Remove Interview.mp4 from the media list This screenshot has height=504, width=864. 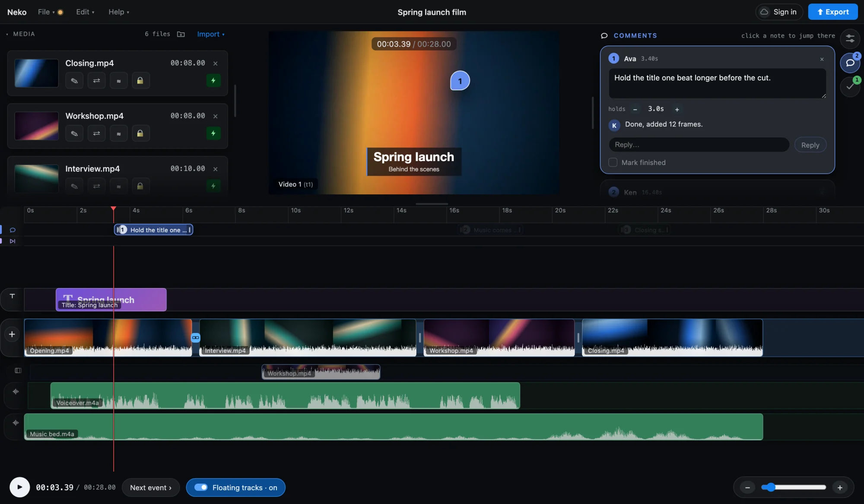[x=215, y=169]
